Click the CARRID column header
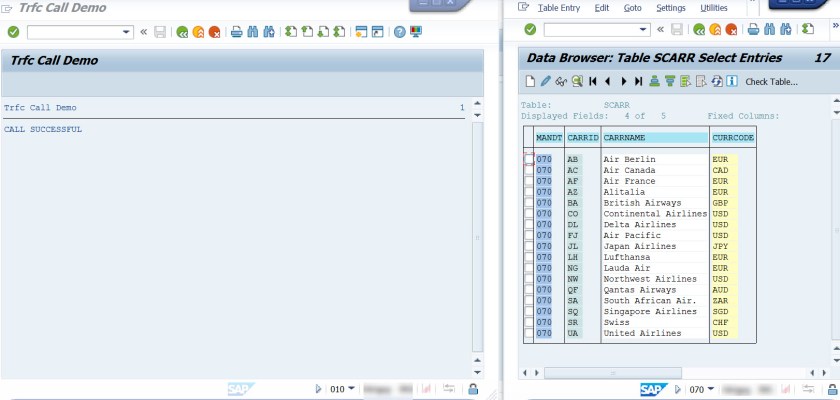Viewport: 840px width, 400px height. coord(583,138)
